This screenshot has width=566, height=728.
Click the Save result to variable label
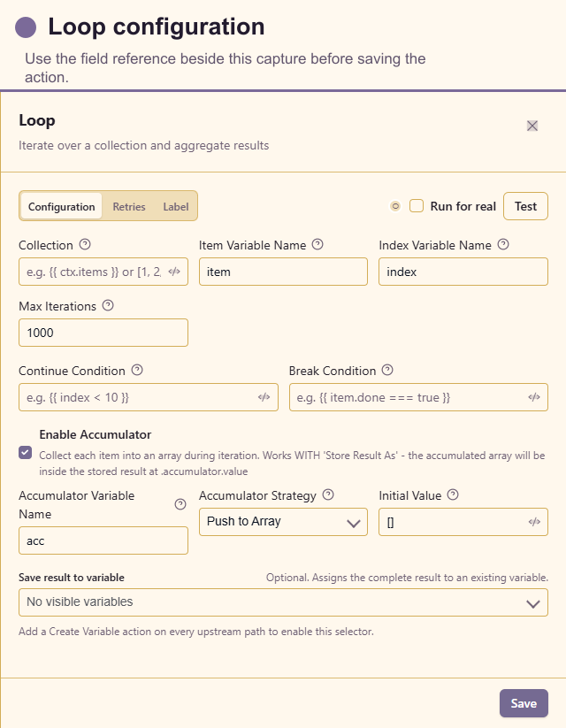point(72,578)
